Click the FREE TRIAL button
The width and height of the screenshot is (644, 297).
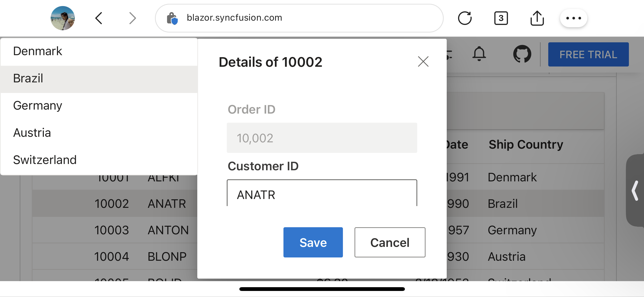[588, 54]
